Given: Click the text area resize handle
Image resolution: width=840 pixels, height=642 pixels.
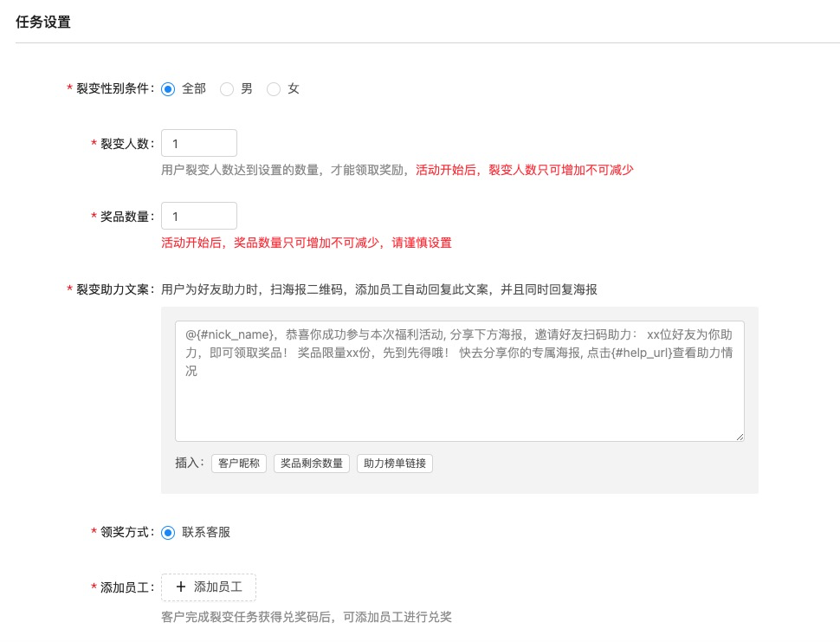Looking at the screenshot, I should pos(740,438).
